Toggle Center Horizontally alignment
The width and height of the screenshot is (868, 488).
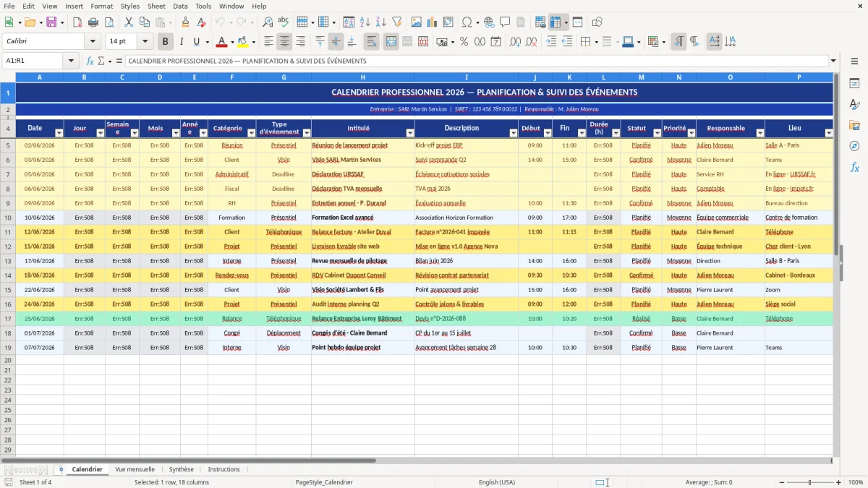(x=285, y=42)
